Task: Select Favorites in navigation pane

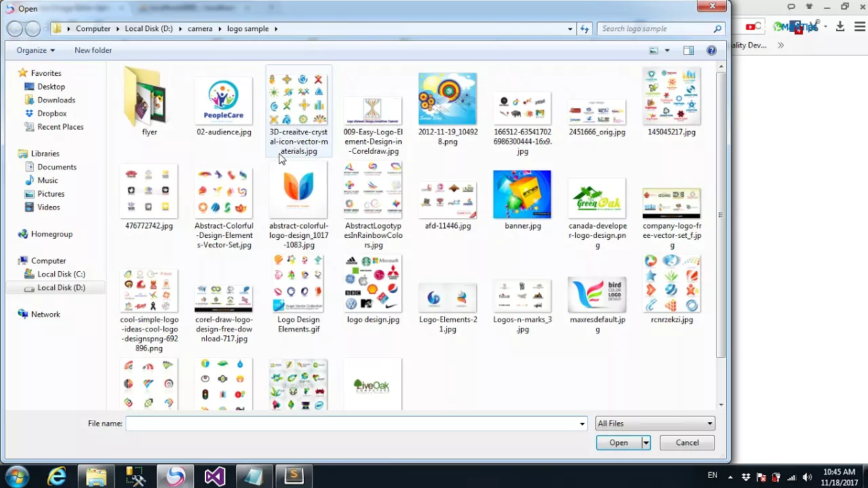Action: coord(46,73)
